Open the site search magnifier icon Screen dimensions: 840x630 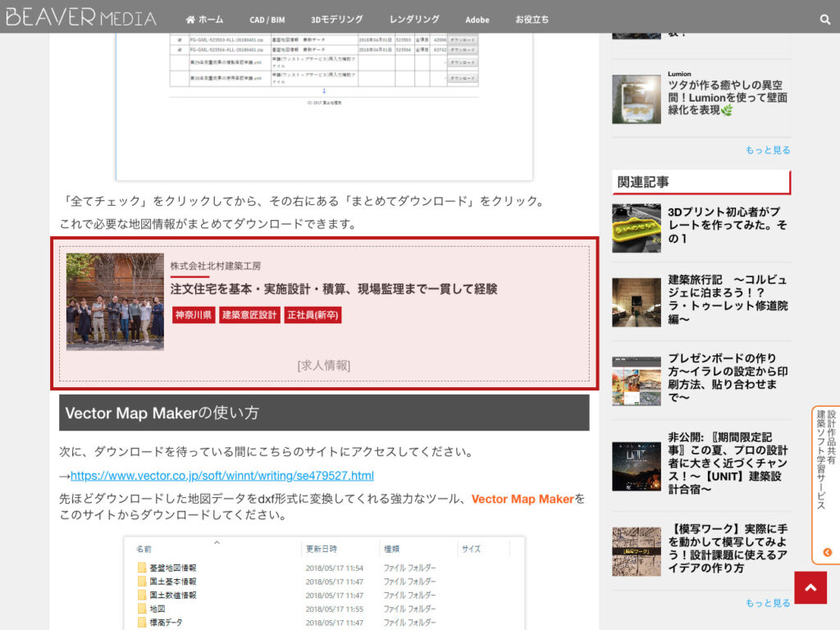click(x=825, y=19)
